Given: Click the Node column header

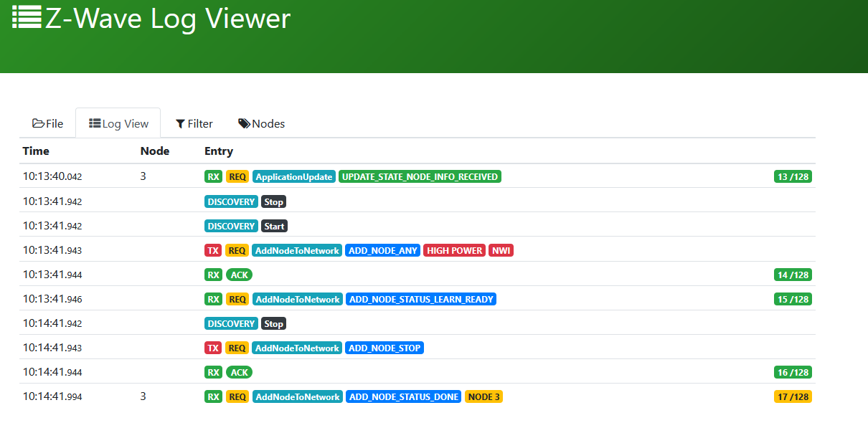Looking at the screenshot, I should coord(155,151).
